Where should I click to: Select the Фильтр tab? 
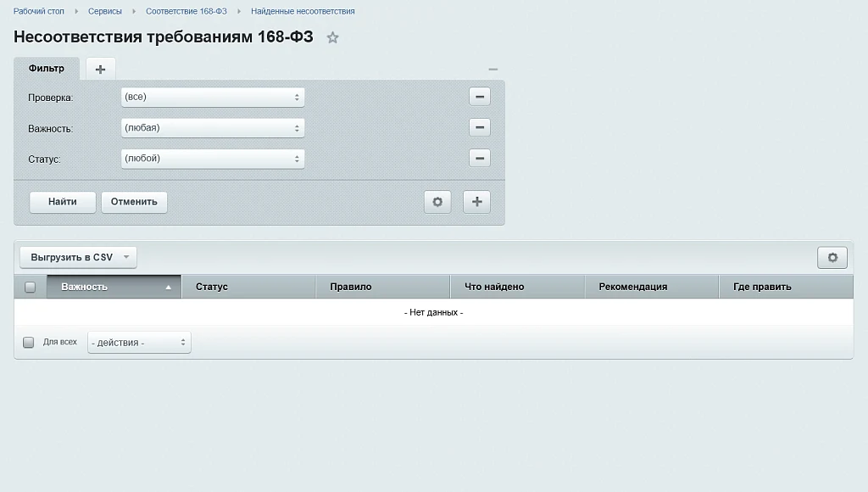(47, 69)
